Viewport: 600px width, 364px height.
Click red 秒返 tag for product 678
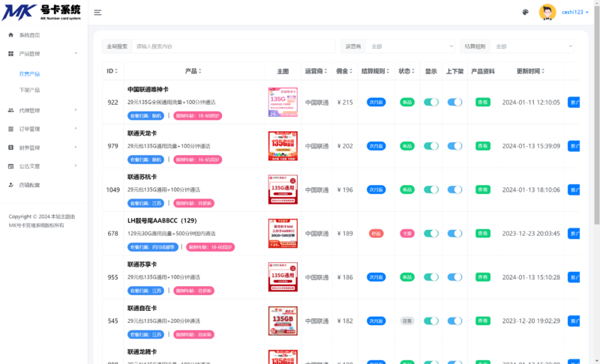376,234
